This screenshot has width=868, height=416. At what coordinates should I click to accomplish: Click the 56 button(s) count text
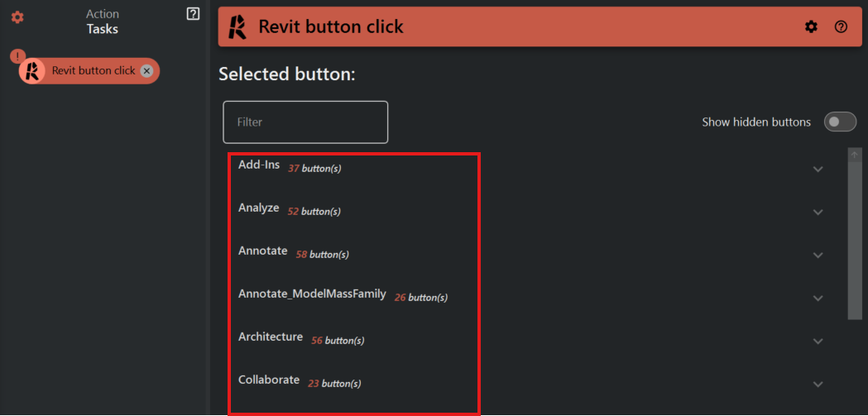tap(338, 341)
